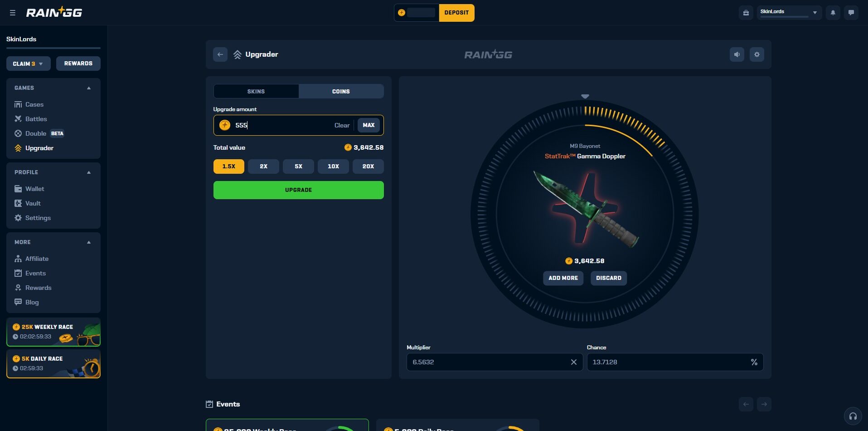Click Clear in upgrade amount field
The image size is (868, 431).
(x=342, y=125)
